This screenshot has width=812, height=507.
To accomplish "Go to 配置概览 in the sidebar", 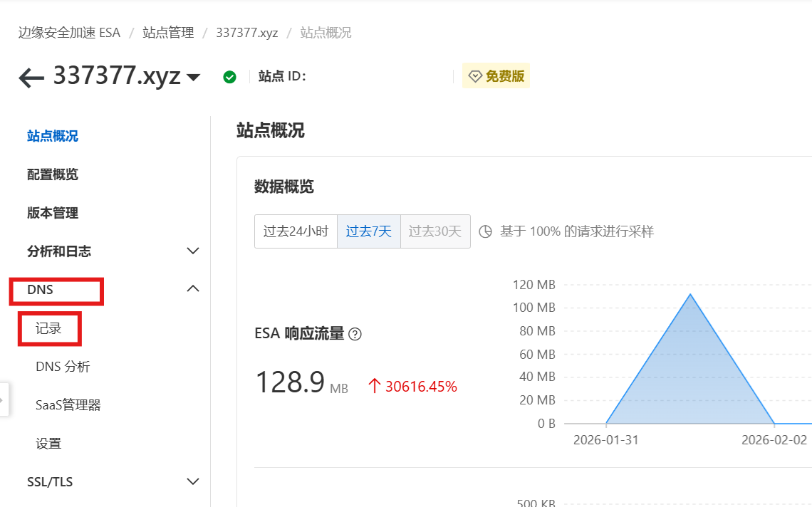I will [53, 174].
